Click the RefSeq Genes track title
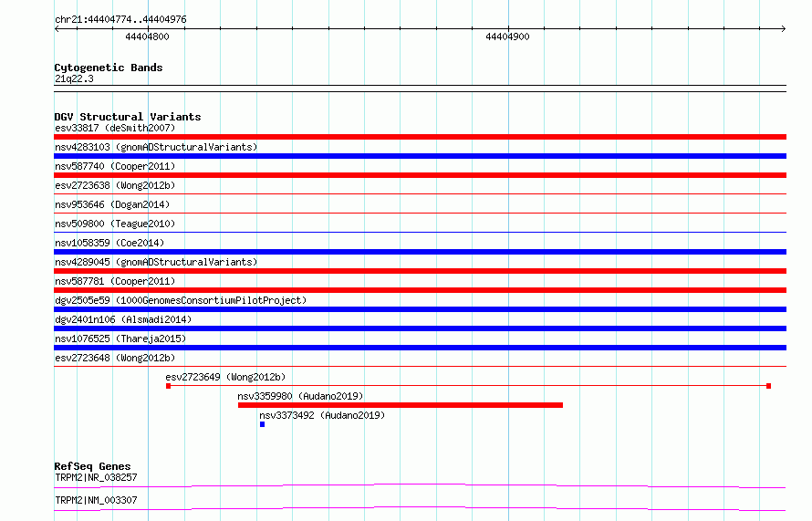The height and width of the screenshot is (521, 812). click(x=92, y=466)
